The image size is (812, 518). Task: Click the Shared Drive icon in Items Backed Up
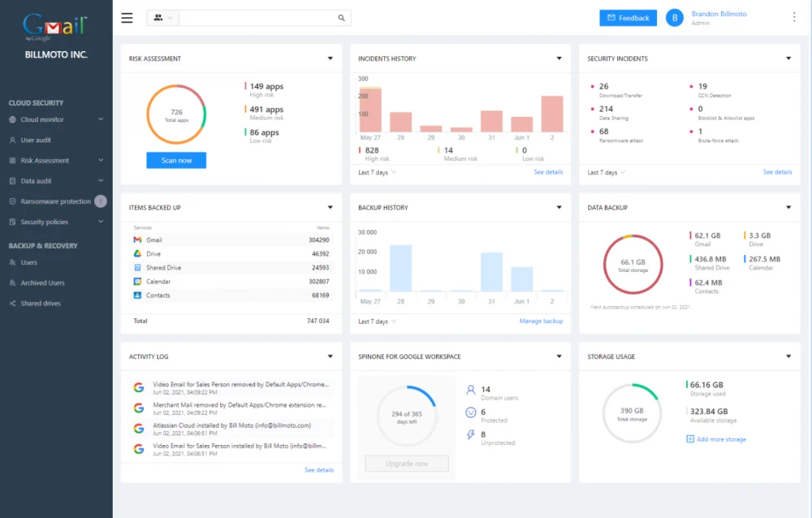coord(137,268)
